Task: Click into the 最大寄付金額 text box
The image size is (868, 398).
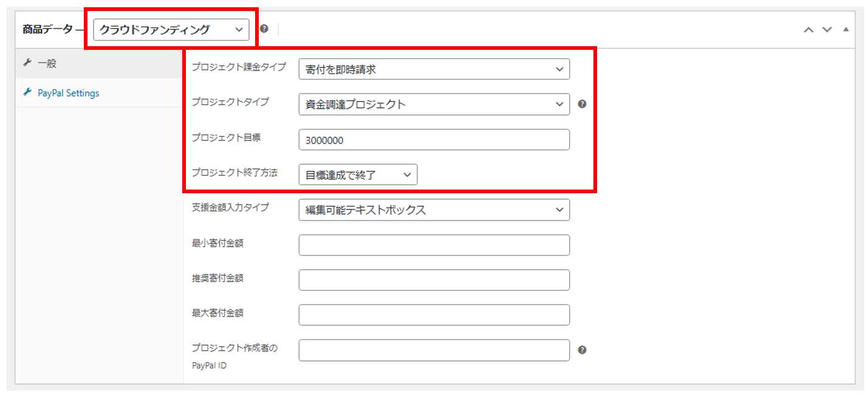Action: pyautogui.click(x=434, y=315)
